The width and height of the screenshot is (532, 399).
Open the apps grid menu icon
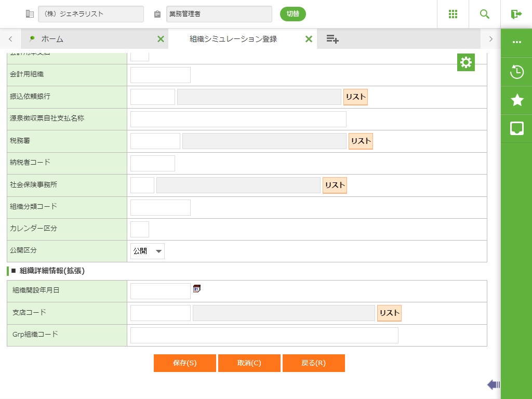pyautogui.click(x=453, y=14)
